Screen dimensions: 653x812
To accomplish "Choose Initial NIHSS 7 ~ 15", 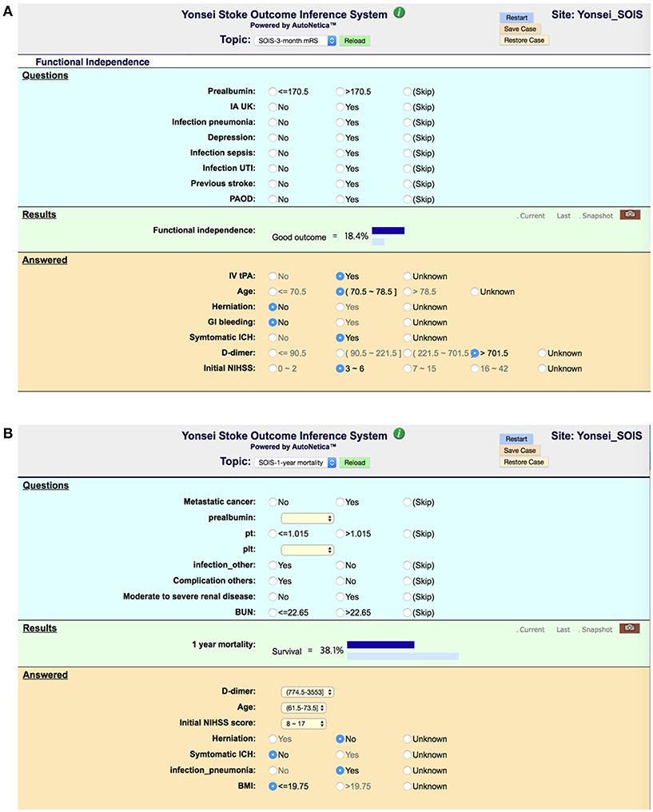I will pos(407,368).
